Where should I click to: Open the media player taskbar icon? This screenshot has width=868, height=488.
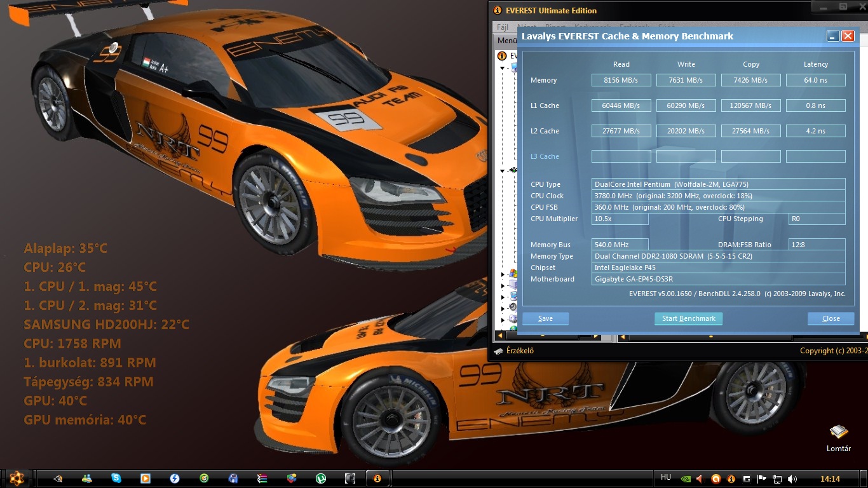pyautogui.click(x=146, y=478)
